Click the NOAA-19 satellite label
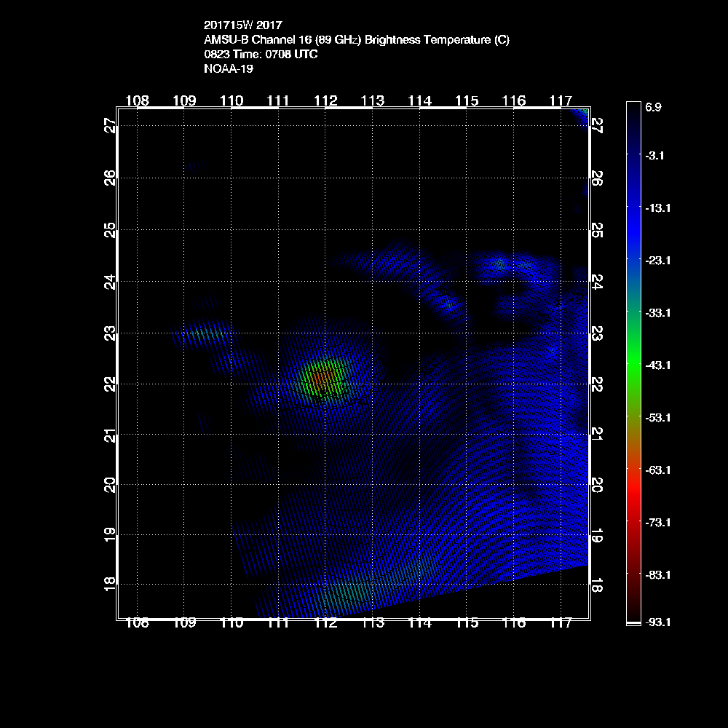Image resolution: width=728 pixels, height=728 pixels. tap(229, 69)
